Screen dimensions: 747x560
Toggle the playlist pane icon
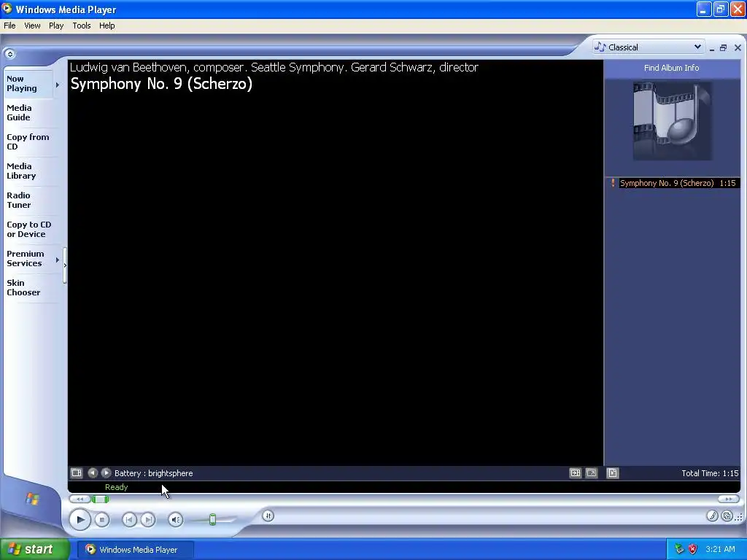613,472
